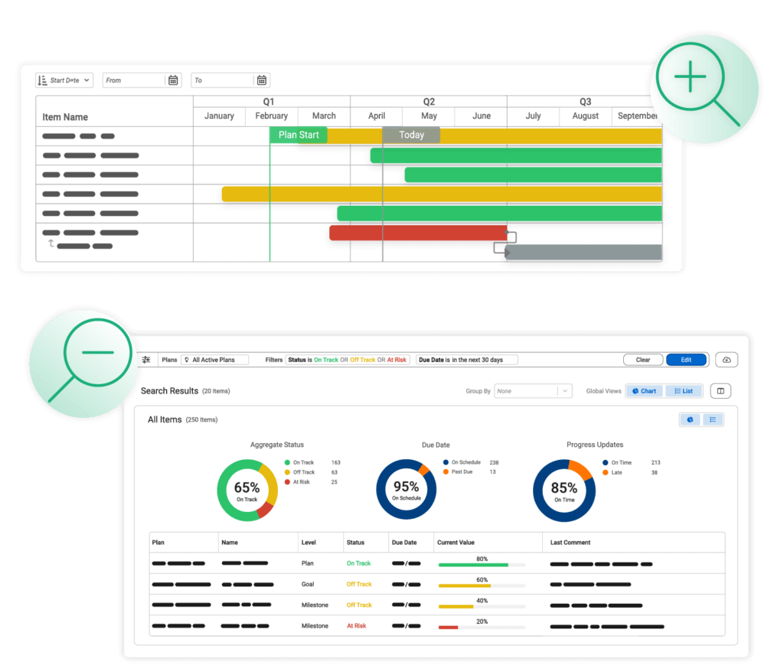Viewport: 784px width, 672px height.
Task: Select the list view icon in All Items
Action: point(712,419)
